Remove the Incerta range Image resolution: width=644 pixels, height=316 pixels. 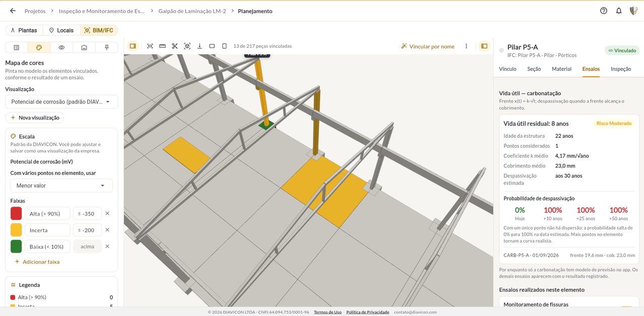tap(107, 230)
